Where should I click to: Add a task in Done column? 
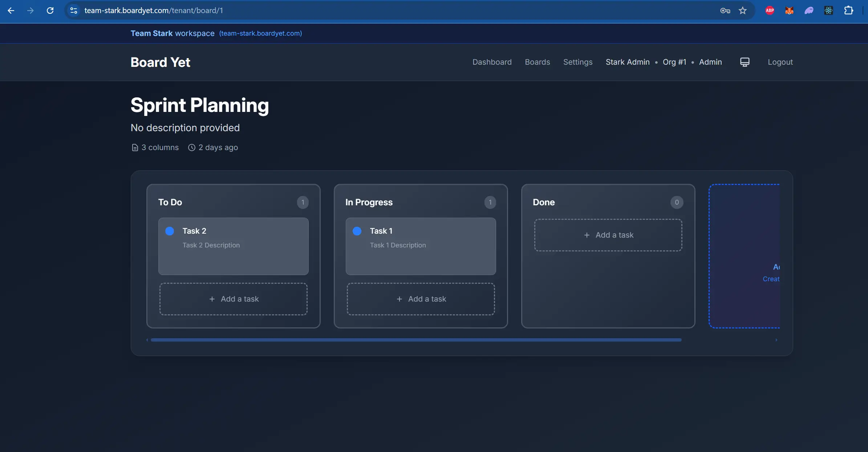(608, 235)
